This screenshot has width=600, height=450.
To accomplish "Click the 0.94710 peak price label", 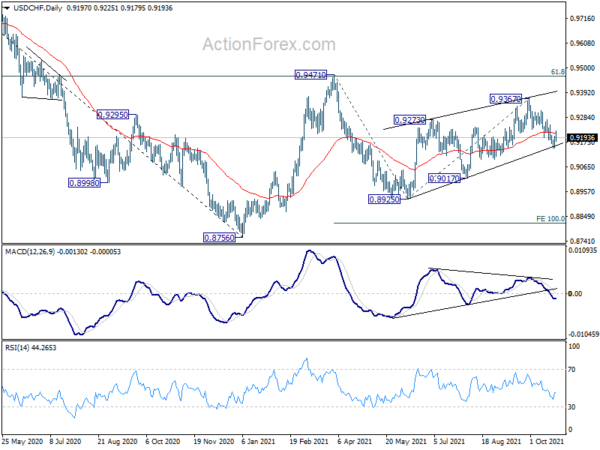I will (311, 75).
